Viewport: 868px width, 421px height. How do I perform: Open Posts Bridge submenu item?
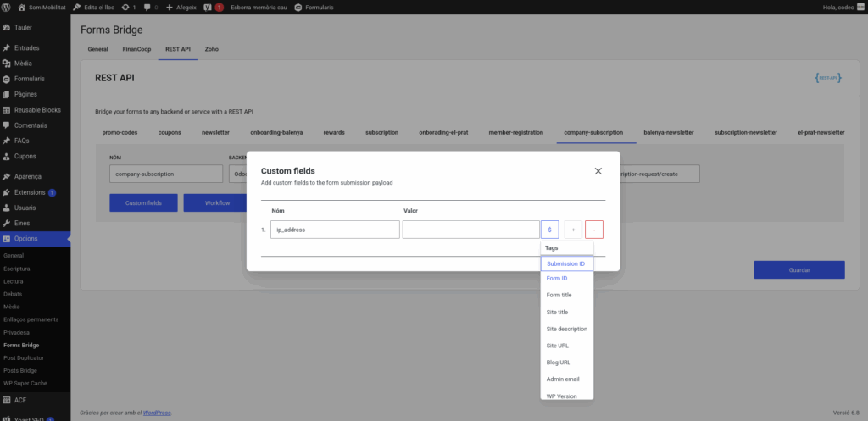(x=20, y=371)
